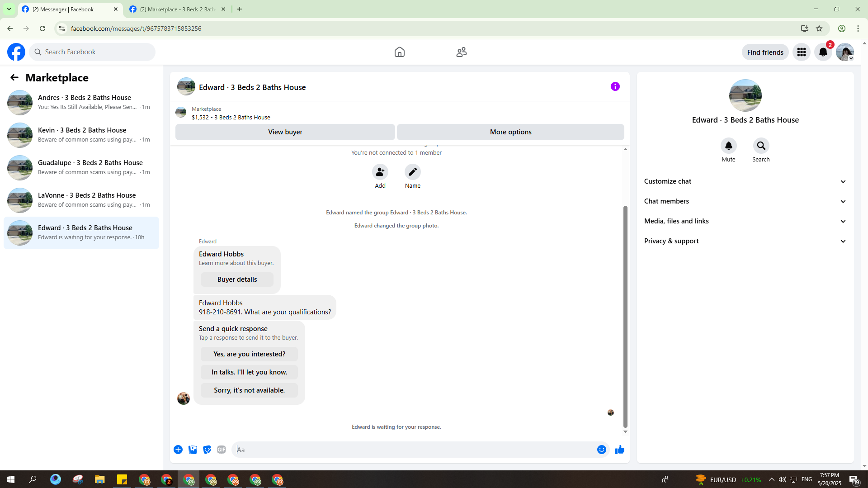
Task: Click the More options button
Action: click(x=510, y=132)
